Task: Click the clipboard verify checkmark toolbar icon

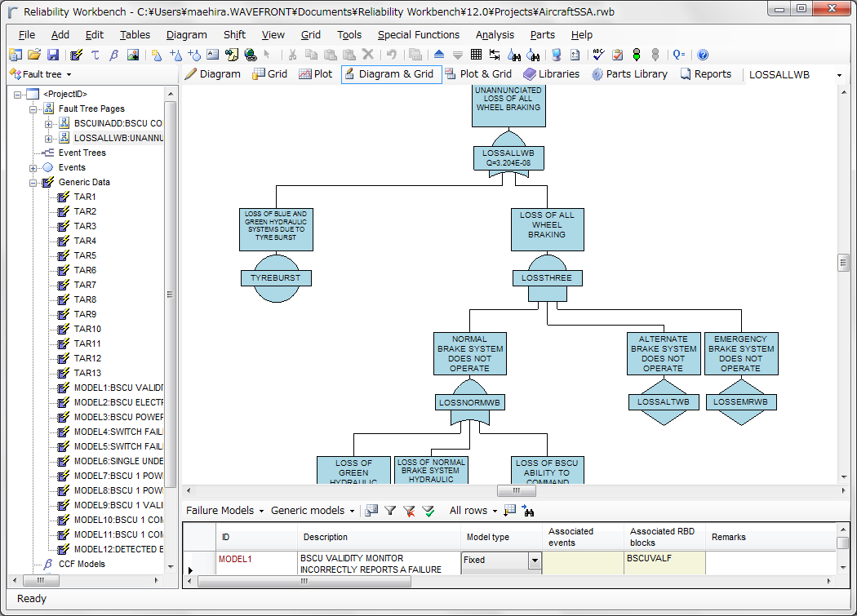Action: pyautogui.click(x=618, y=55)
